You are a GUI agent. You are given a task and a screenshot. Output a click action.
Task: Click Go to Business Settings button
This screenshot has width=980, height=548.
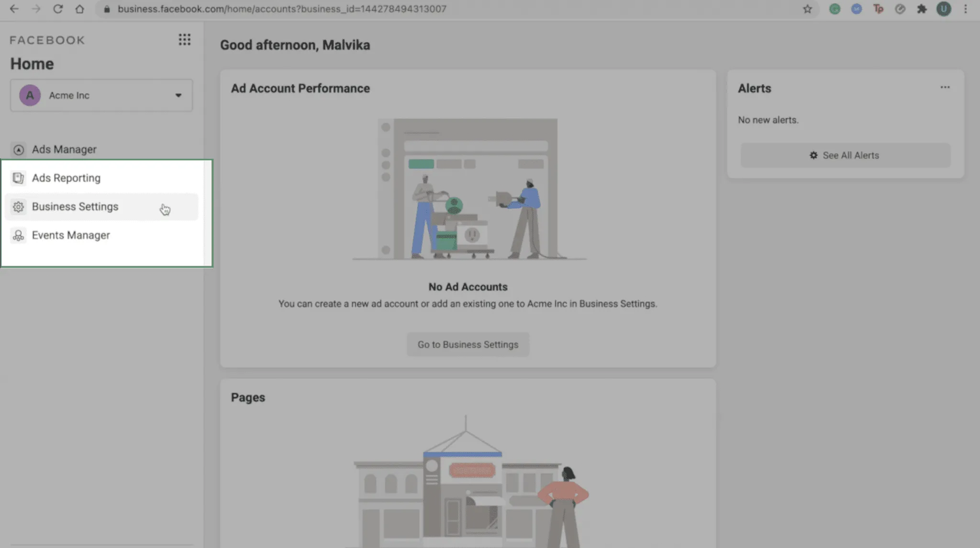(468, 344)
